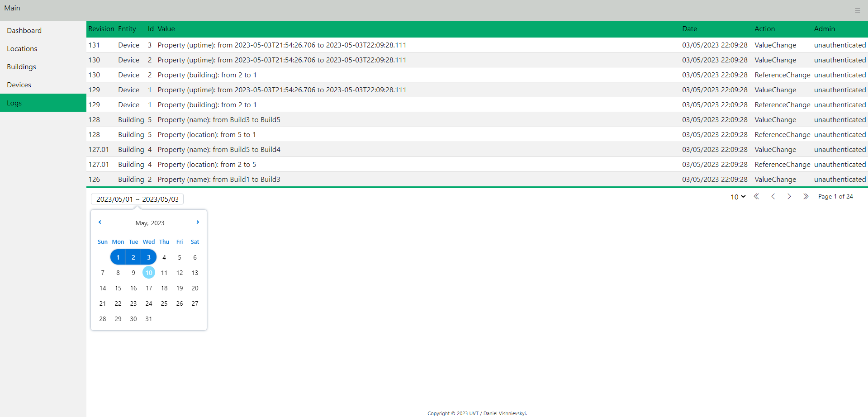Screen dimensions: 868x417
Task: Jump to the first page of logs
Action: tap(756, 196)
